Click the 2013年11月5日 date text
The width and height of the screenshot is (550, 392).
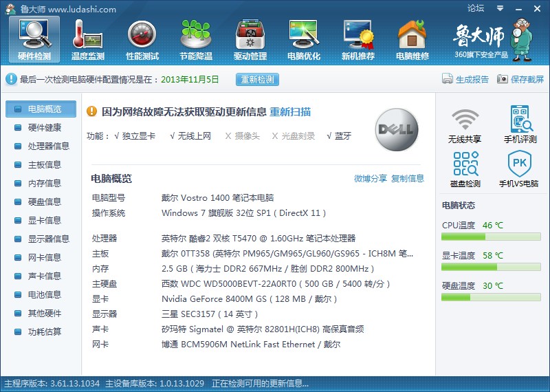click(190, 79)
